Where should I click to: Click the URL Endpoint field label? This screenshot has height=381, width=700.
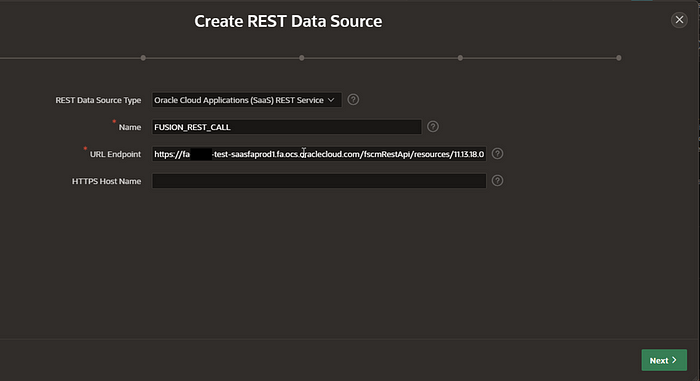click(115, 154)
